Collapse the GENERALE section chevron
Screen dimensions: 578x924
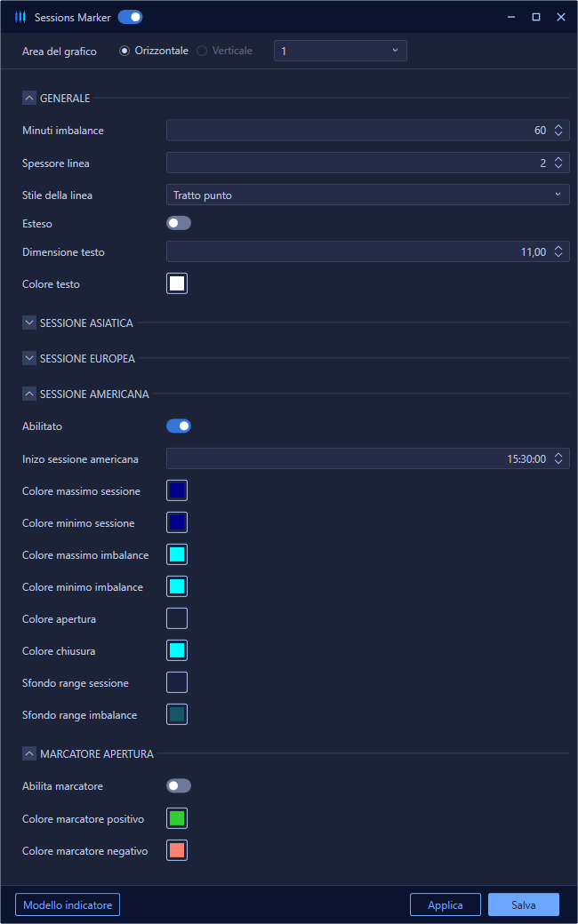tap(29, 98)
